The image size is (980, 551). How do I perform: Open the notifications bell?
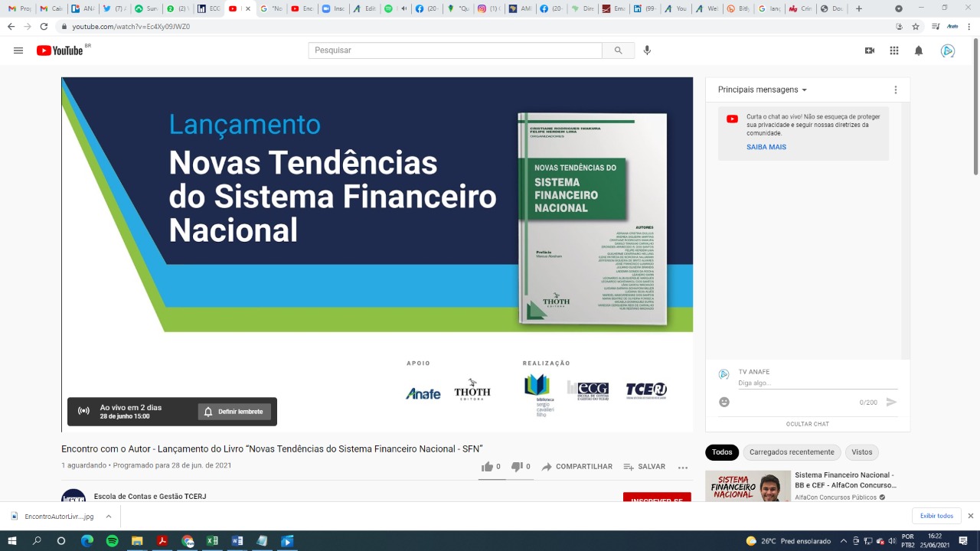coord(919,51)
